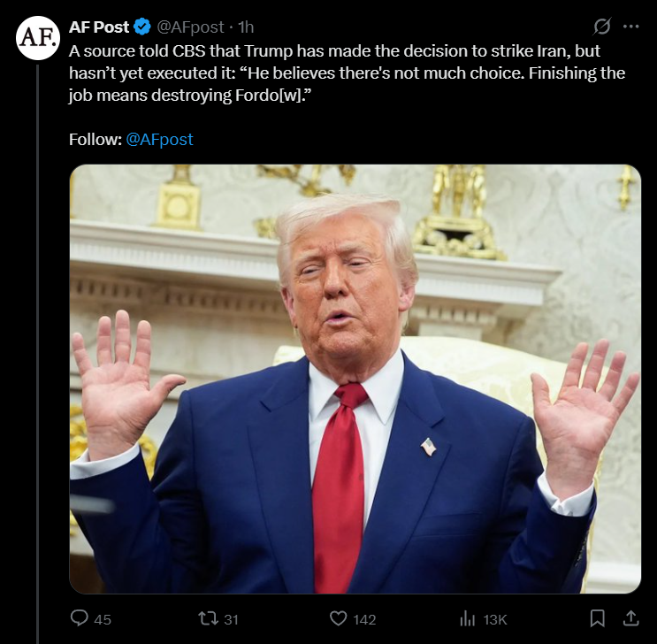Click the like count 142
This screenshot has width=657, height=644.
364,620
